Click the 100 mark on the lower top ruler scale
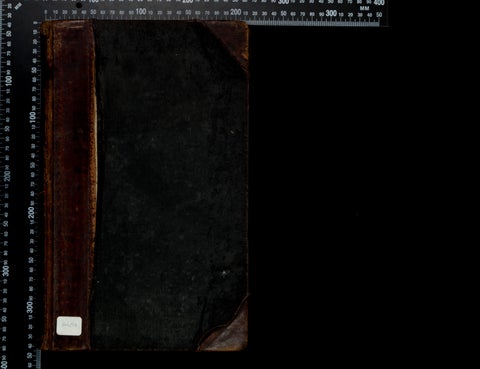This screenshot has height=369, width=480. click(x=141, y=12)
